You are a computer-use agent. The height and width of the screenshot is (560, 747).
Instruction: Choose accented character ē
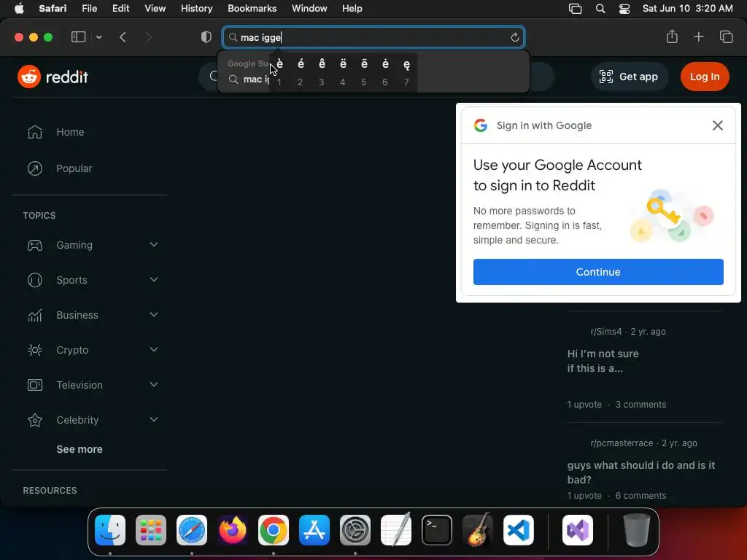pyautogui.click(x=364, y=72)
